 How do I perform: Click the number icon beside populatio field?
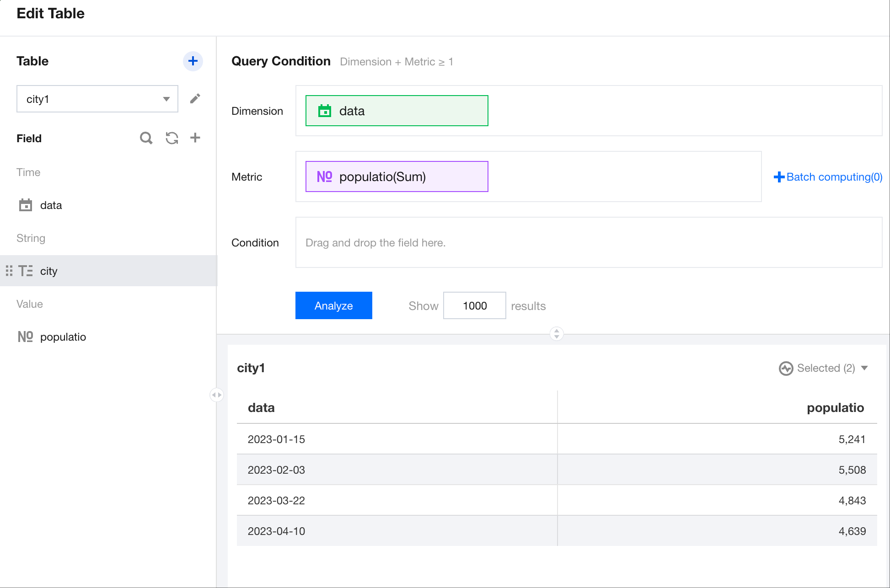[26, 337]
